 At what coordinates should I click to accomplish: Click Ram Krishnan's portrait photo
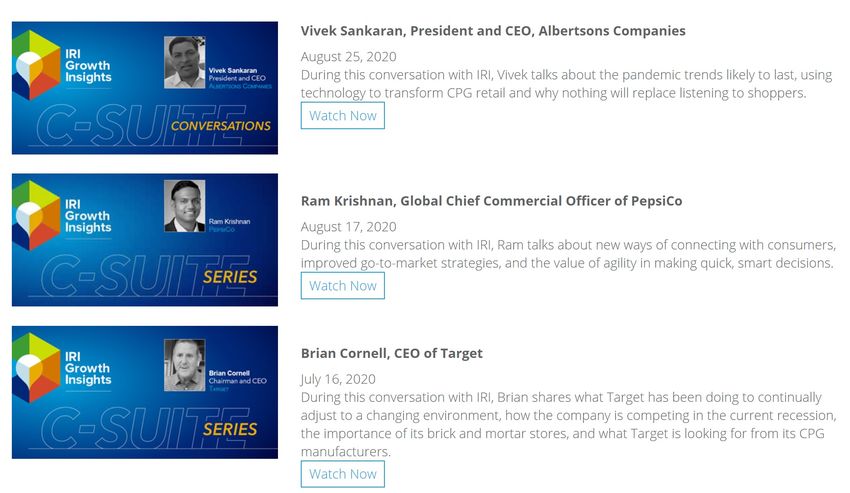(185, 206)
